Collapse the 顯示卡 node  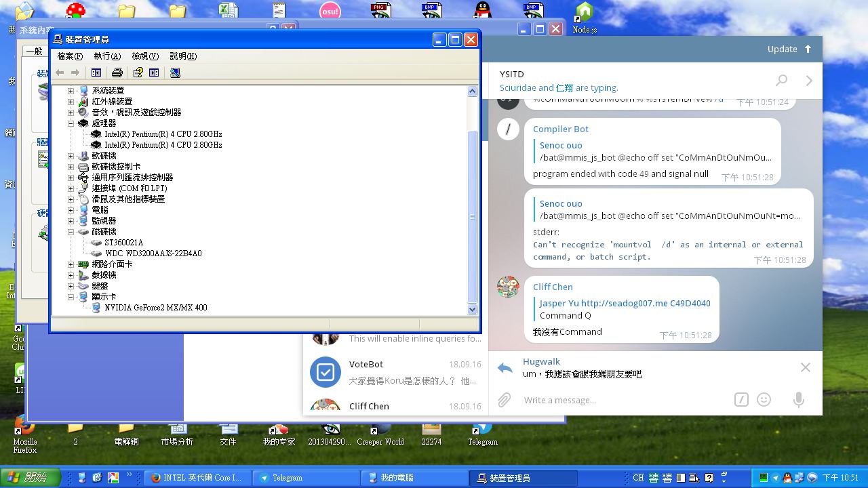point(71,297)
